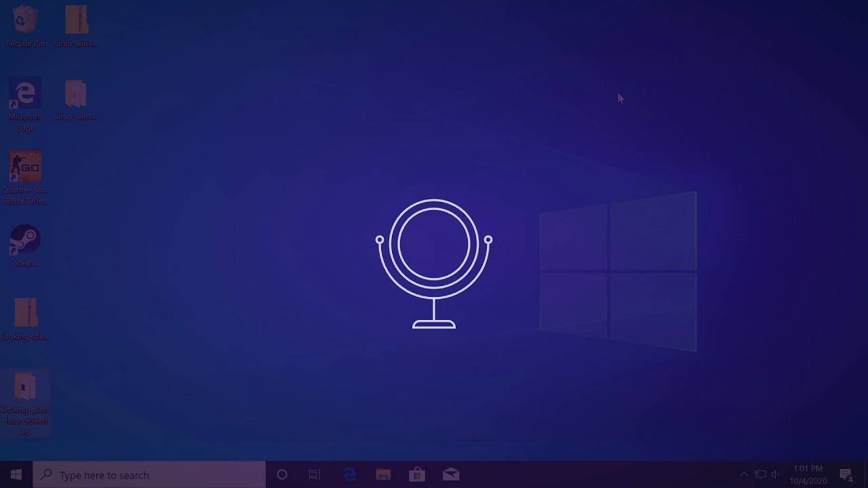Click the 'Type here to search' box

(149, 474)
